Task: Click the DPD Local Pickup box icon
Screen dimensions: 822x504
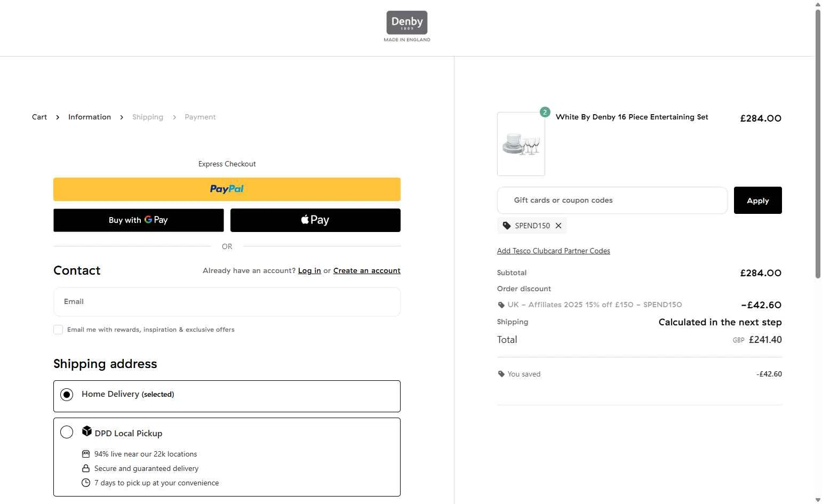Action: [x=87, y=431]
